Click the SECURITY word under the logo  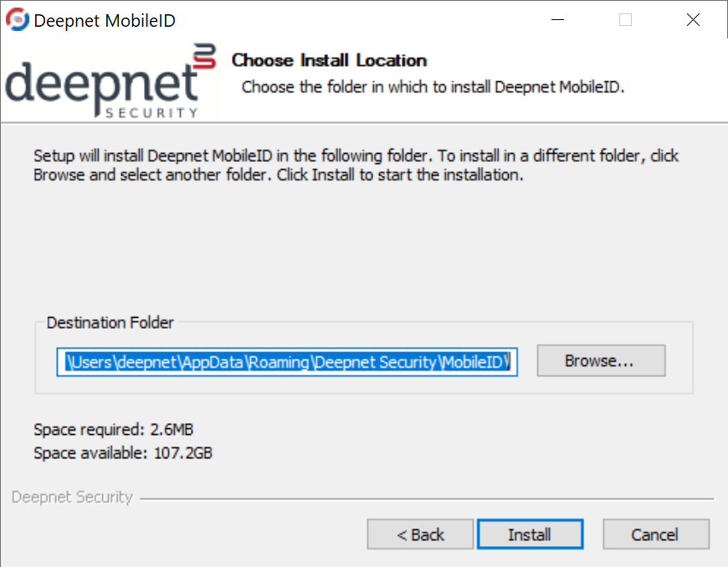pos(152,112)
